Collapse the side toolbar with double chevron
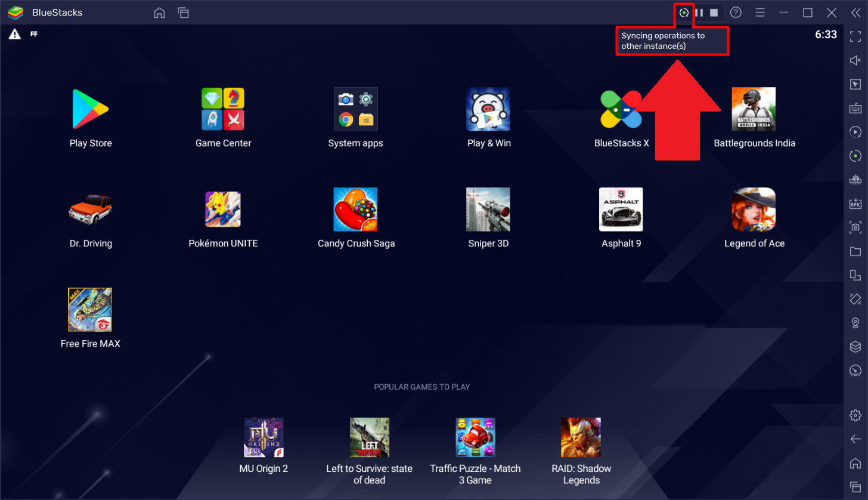Screen dimensions: 868x500 (x=855, y=13)
